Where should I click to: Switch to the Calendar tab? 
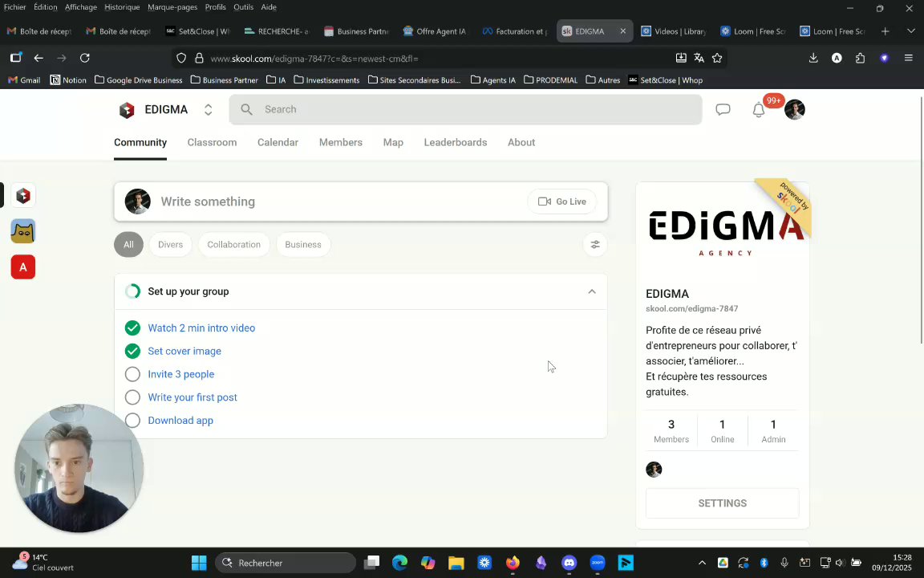point(278,143)
